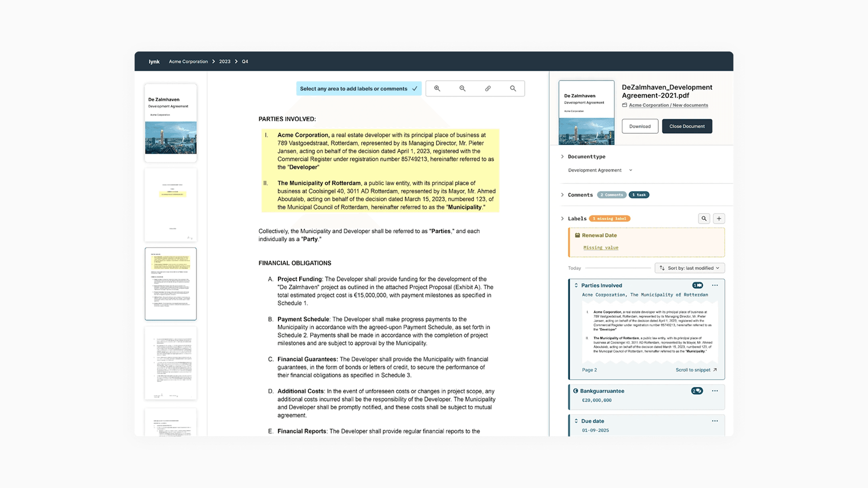The height and width of the screenshot is (488, 868).
Task: Navigate to Acme Corporation breadcrumb
Action: point(188,61)
